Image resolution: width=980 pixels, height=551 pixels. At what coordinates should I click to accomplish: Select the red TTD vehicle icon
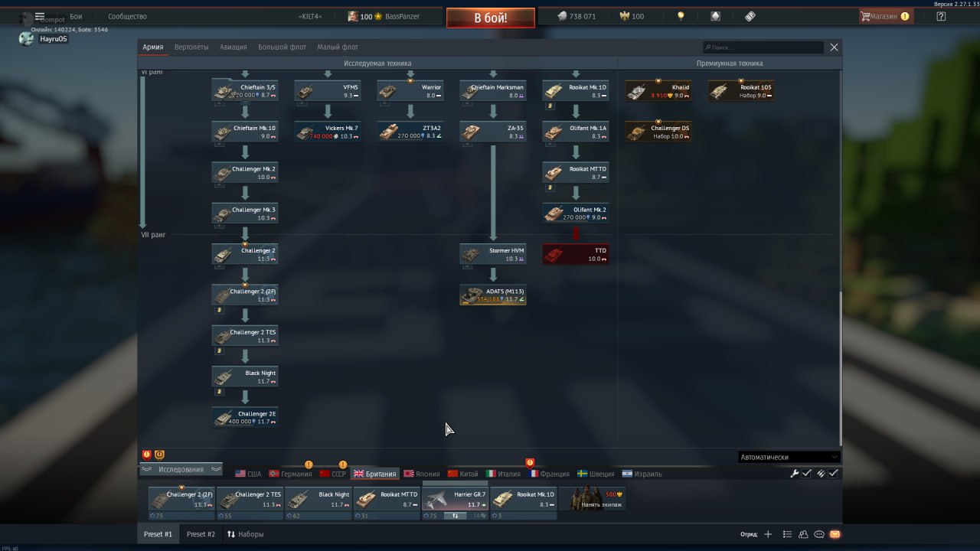click(575, 254)
